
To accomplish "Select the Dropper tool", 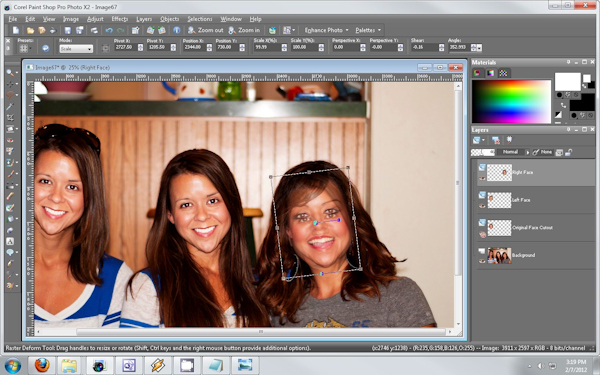I will tap(10, 106).
